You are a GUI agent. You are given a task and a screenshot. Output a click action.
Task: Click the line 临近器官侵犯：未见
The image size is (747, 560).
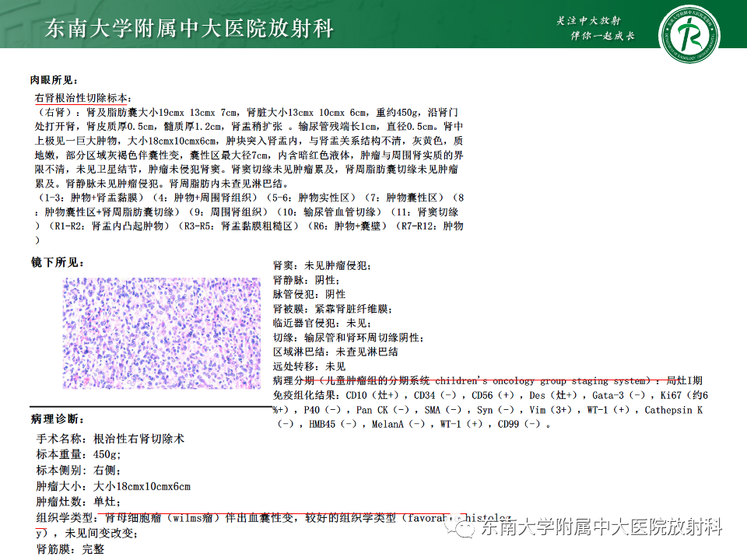click(x=322, y=324)
